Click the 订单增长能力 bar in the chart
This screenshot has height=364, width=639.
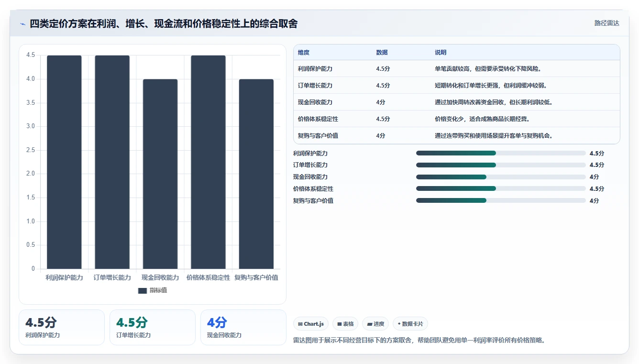point(112,162)
